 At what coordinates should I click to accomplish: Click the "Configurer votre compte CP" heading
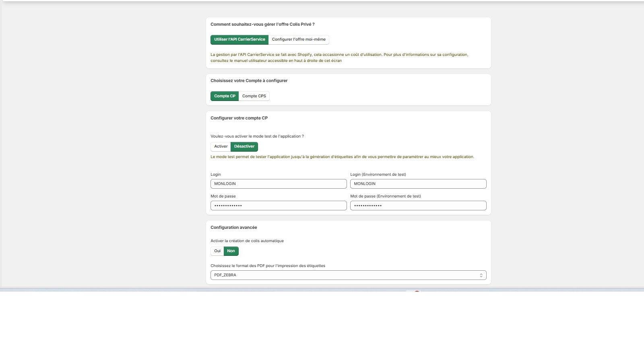pyautogui.click(x=239, y=118)
